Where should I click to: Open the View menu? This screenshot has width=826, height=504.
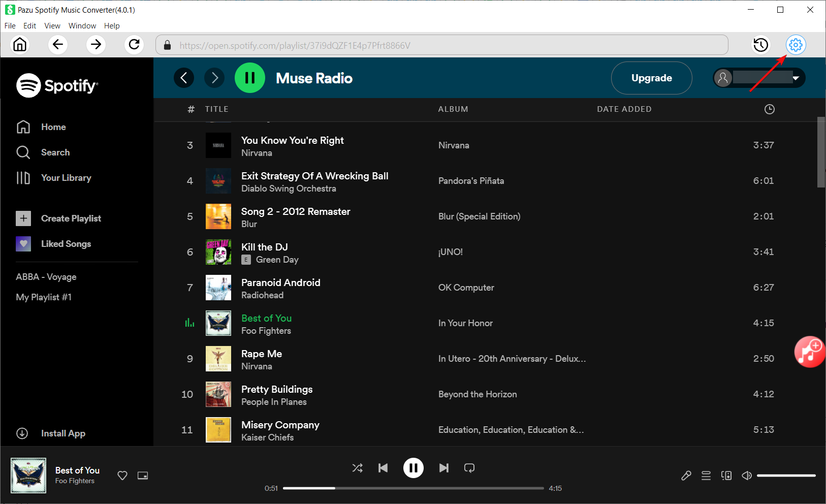52,26
